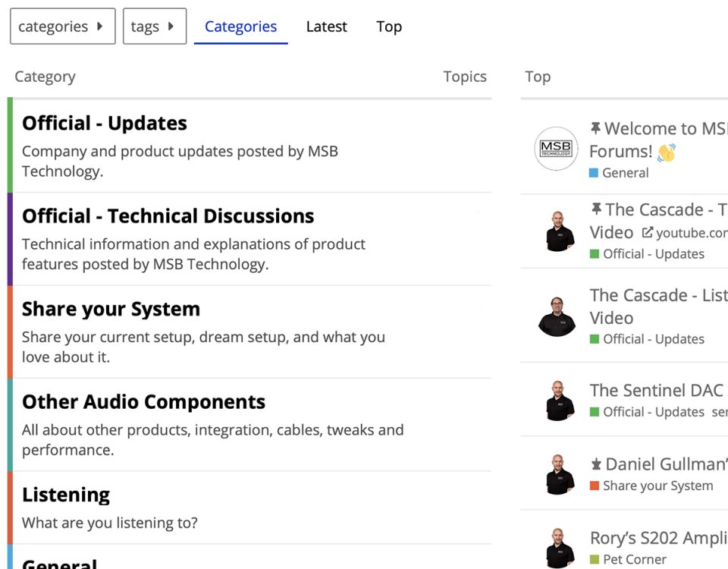Open avatar beside Rory's S202 topic
Image resolution: width=728 pixels, height=569 pixels.
tap(559, 548)
